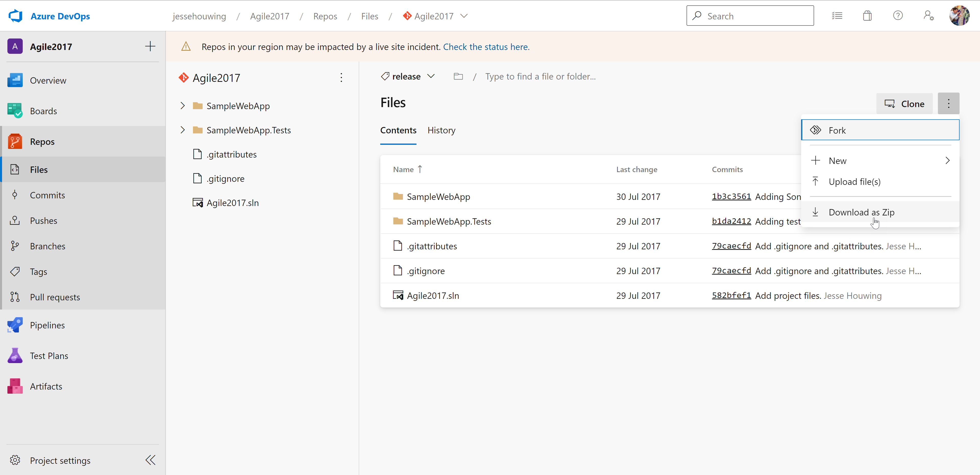Open Commits under Repos

tap(83, 195)
